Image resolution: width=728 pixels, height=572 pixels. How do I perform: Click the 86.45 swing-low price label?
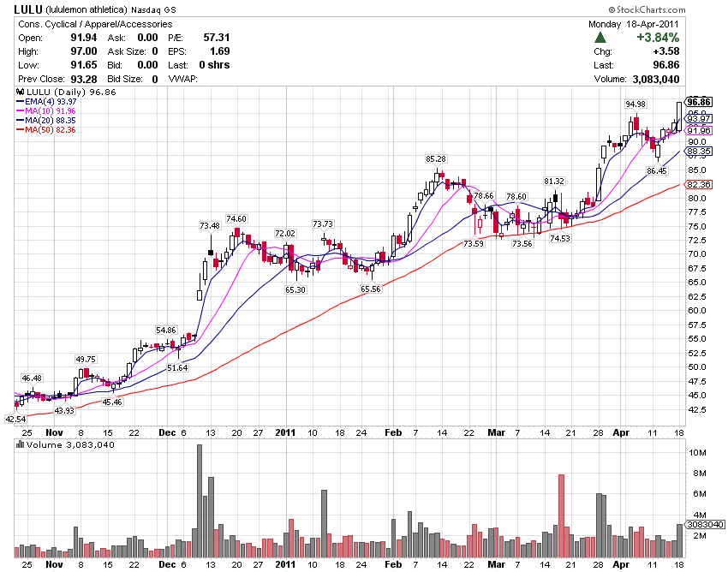(x=657, y=171)
